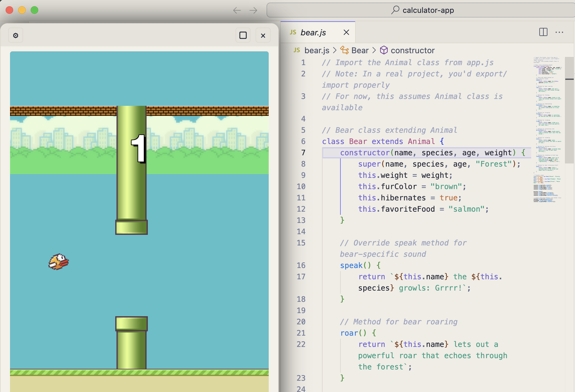Click the 'true' value on line 11
Screen dimensions: 575x392
click(x=448, y=198)
